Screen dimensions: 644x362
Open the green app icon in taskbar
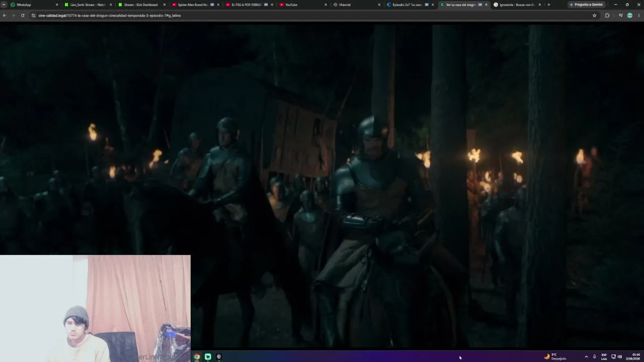[208, 356]
